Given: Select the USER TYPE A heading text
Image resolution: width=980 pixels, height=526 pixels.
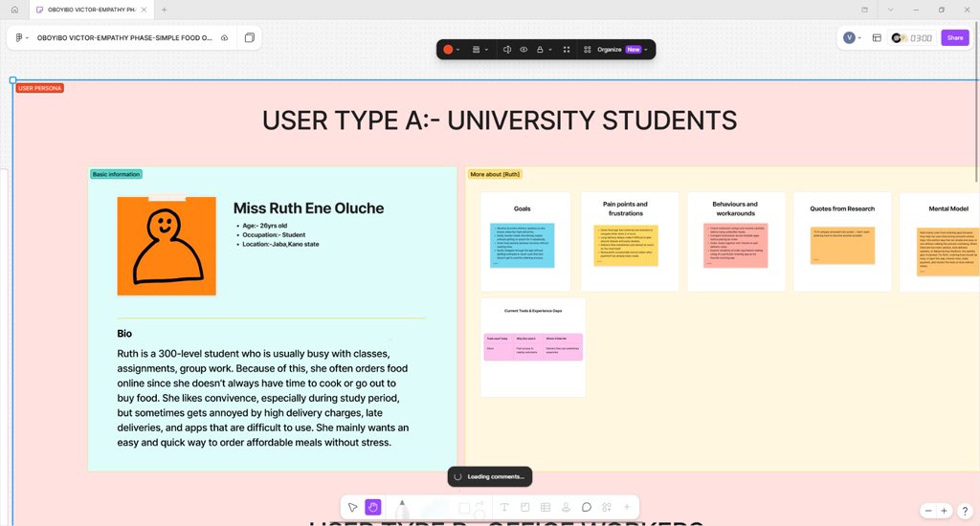Looking at the screenshot, I should point(500,121).
